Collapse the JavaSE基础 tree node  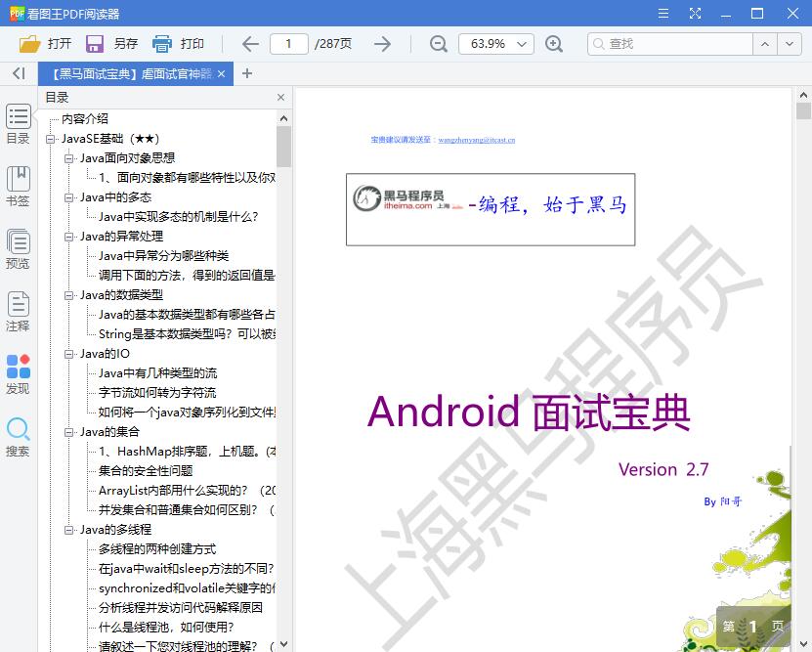[50, 139]
